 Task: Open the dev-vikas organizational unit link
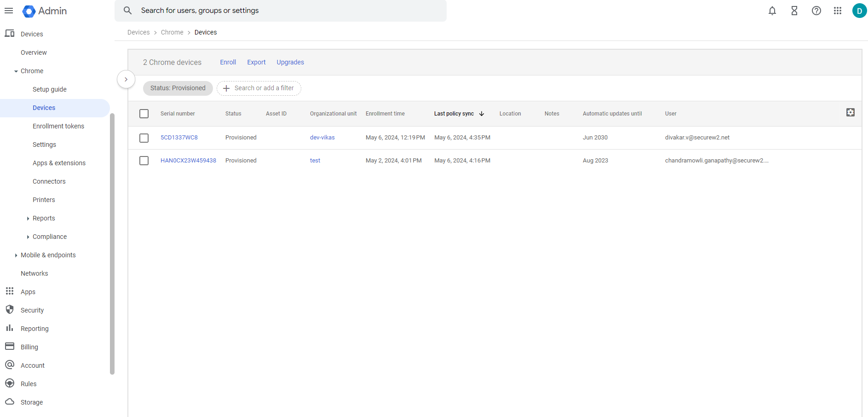click(322, 138)
